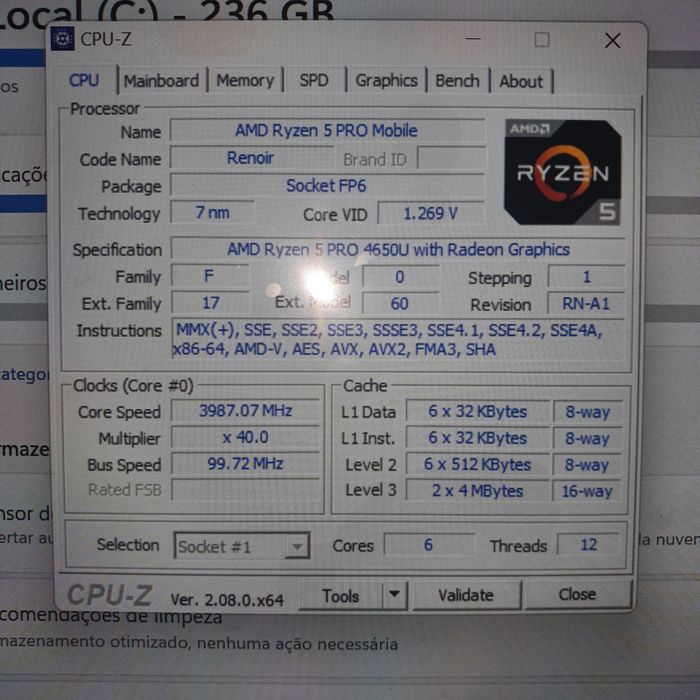This screenshot has width=700, height=700.
Task: Click the Package value 'Socket FP6'
Action: (x=327, y=185)
